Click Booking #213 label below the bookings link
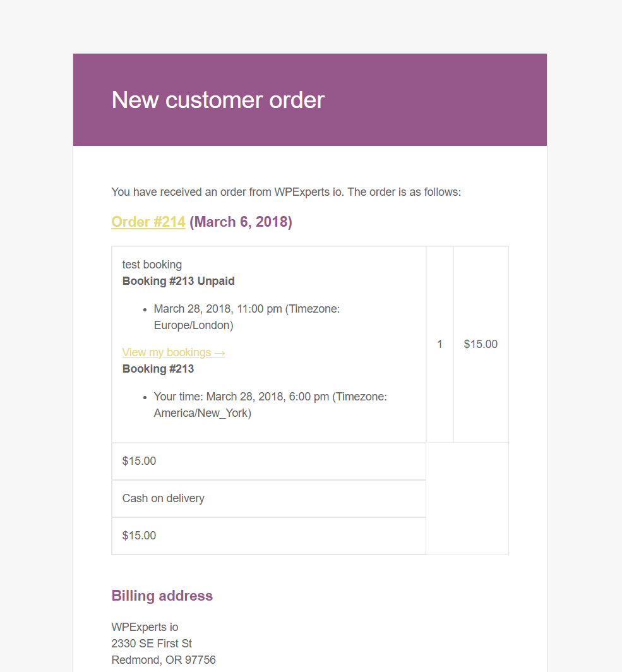The image size is (622, 672). click(x=158, y=369)
